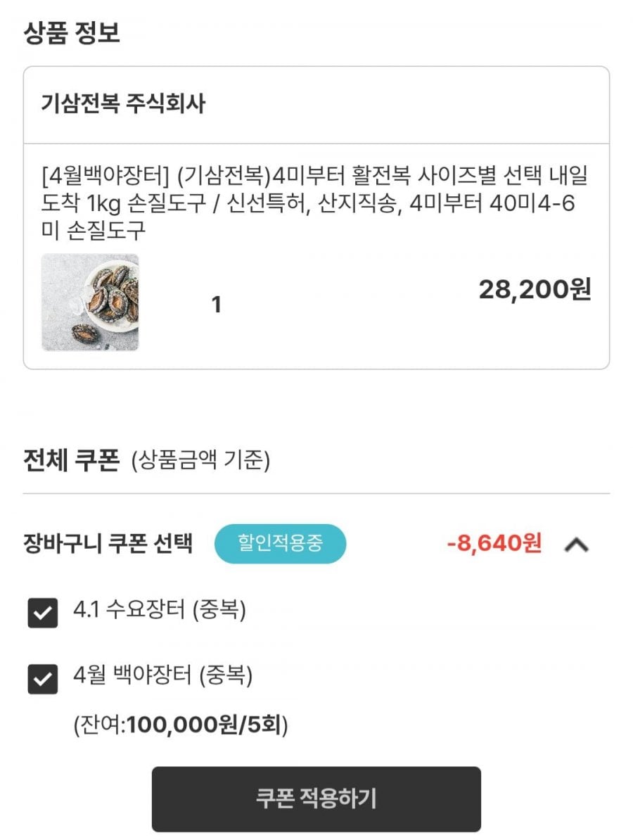Uncheck the 4.1 수요장터 coupon checkbox
Screen dimensions: 633x840
[x=42, y=613]
